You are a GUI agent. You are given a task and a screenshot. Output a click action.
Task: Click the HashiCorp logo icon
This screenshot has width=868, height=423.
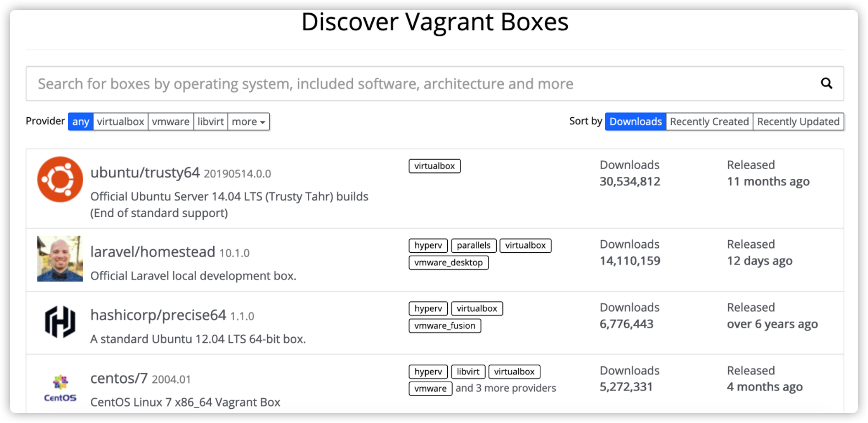[60, 322]
